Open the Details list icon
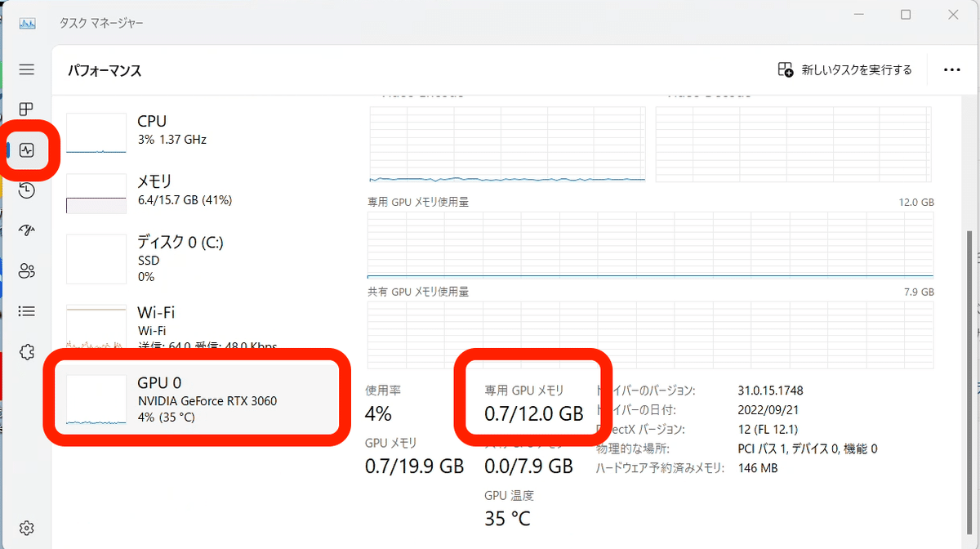This screenshot has height=549, width=980. point(26,311)
